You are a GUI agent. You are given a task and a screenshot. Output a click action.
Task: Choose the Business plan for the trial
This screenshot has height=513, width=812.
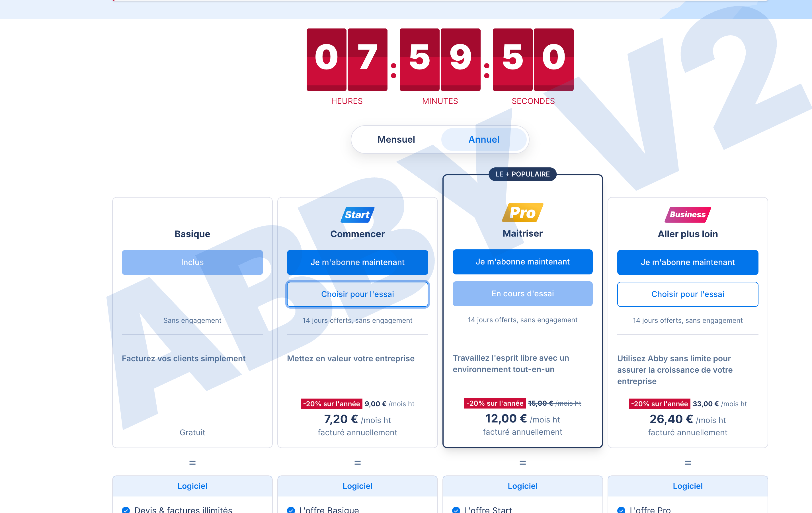pos(688,294)
